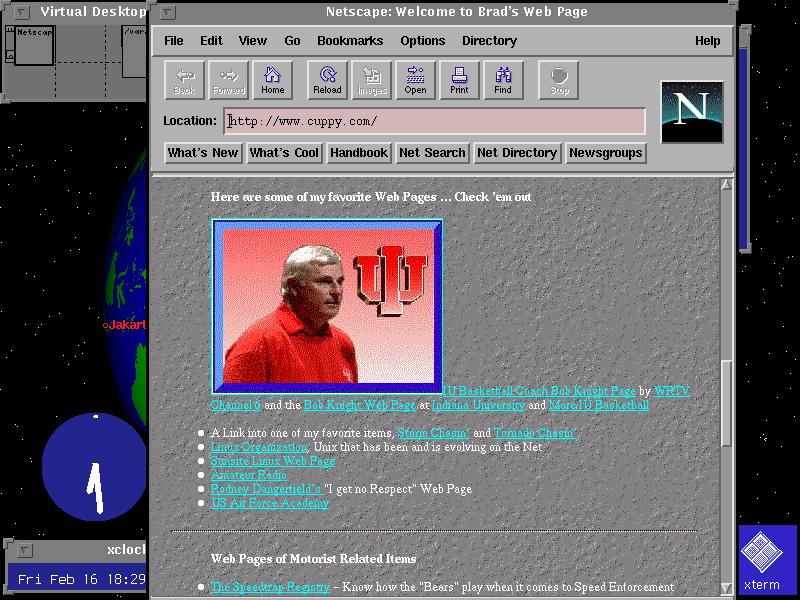Click the Find binoculars button
The width and height of the screenshot is (800, 600).
[x=503, y=80]
